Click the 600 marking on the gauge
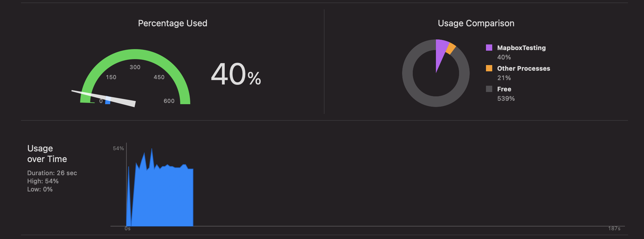644x239 pixels. pos(169,101)
